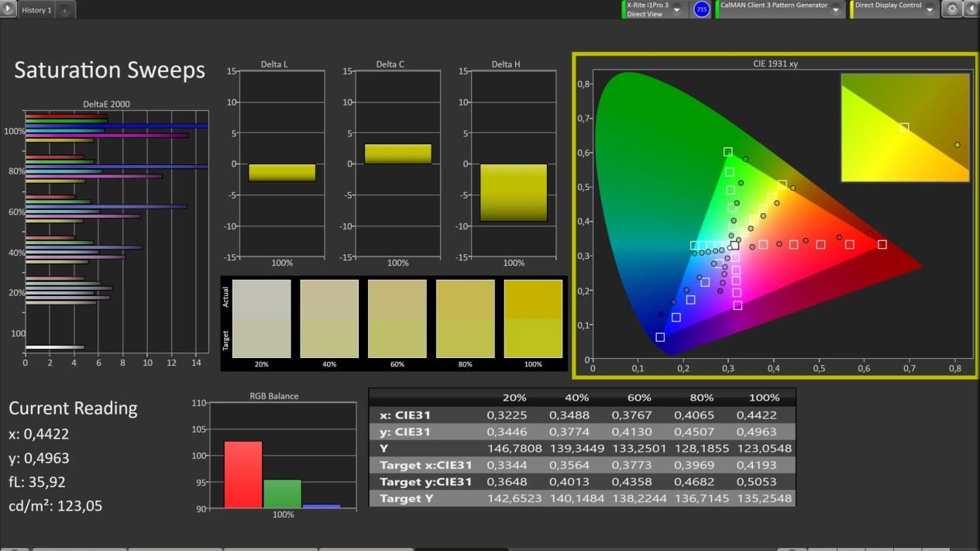Open CalMAN Client 3 Pattern Generator dropdown
Screen dimensions: 980x551
pyautogui.click(x=837, y=9)
